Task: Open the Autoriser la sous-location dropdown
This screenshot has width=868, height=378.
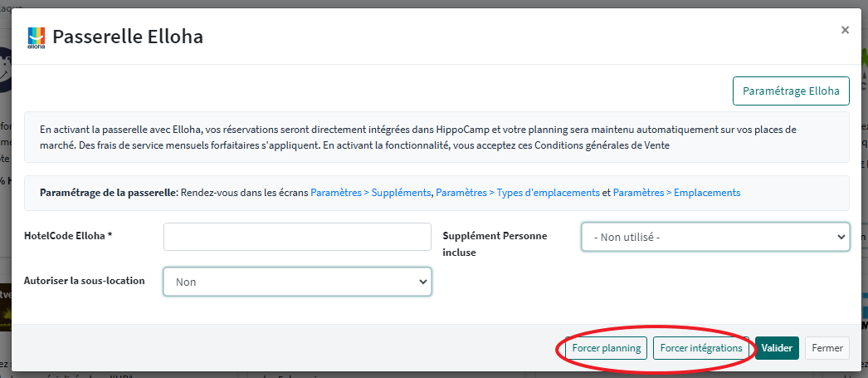Action: click(297, 282)
